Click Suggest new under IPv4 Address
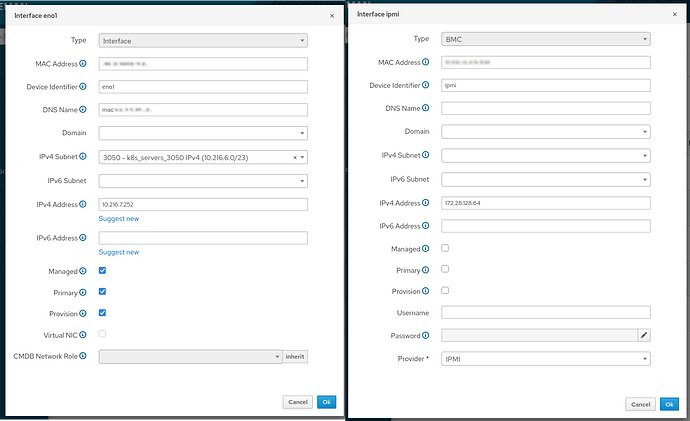This screenshot has width=690, height=421. point(119,219)
